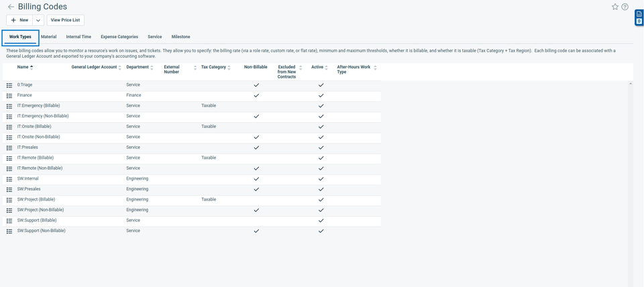The width and height of the screenshot is (644, 287).
Task: Click the back arrow beside Billing Codes
Action: tap(11, 7)
